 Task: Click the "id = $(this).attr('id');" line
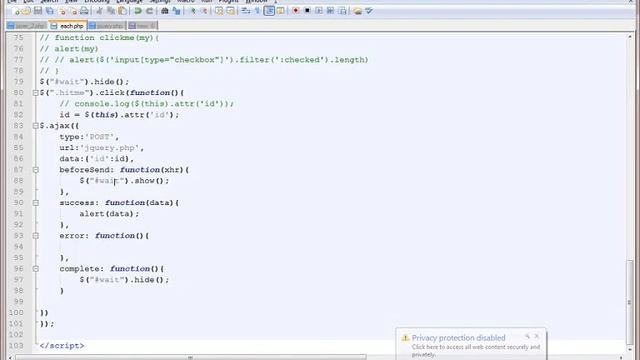tap(119, 115)
